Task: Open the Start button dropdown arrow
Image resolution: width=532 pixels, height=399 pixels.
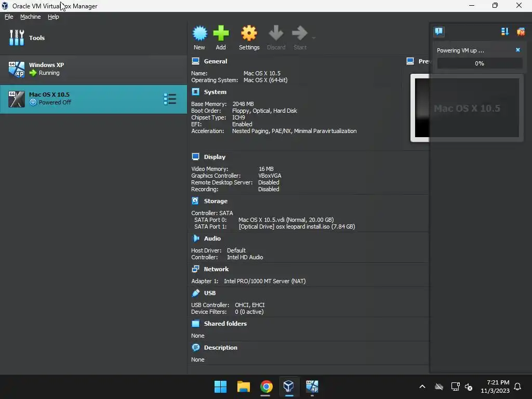Action: [x=314, y=38]
